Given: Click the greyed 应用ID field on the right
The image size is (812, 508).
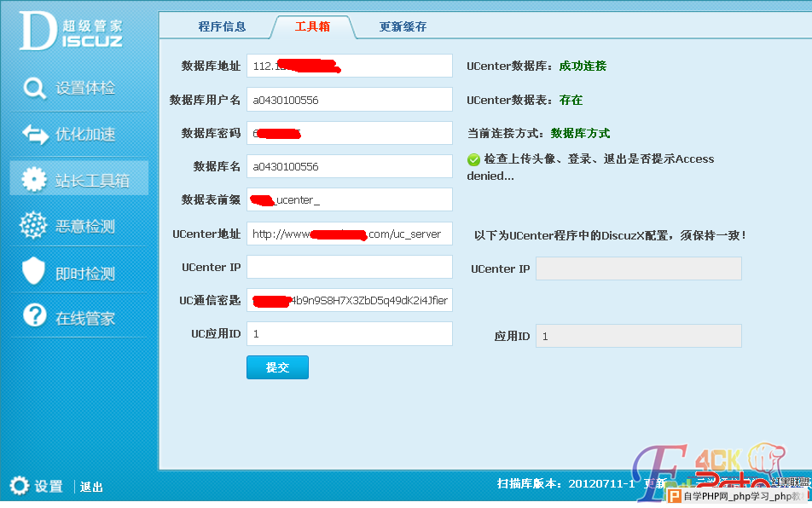Looking at the screenshot, I should coord(639,336).
